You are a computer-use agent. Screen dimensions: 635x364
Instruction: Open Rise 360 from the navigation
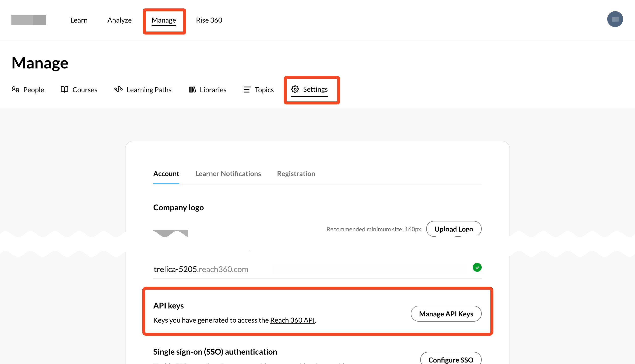209,20
